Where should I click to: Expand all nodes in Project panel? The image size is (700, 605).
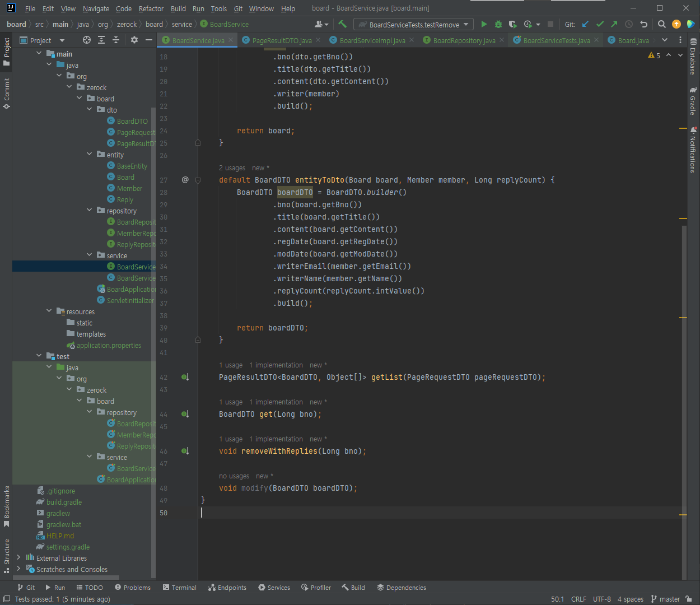click(101, 40)
